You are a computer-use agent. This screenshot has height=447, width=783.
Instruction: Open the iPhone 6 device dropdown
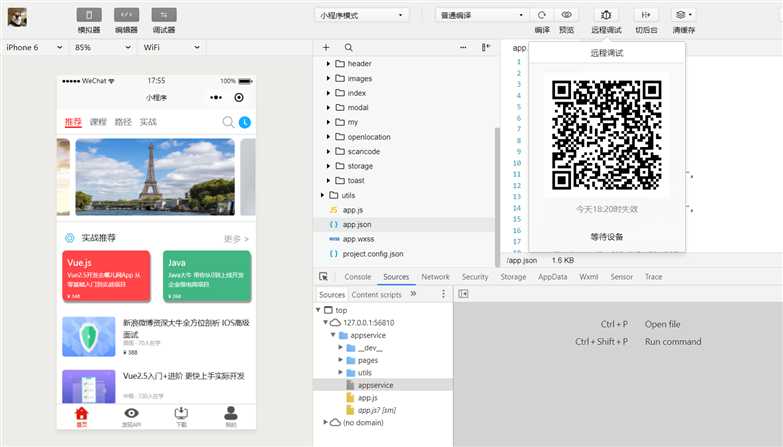click(x=34, y=47)
